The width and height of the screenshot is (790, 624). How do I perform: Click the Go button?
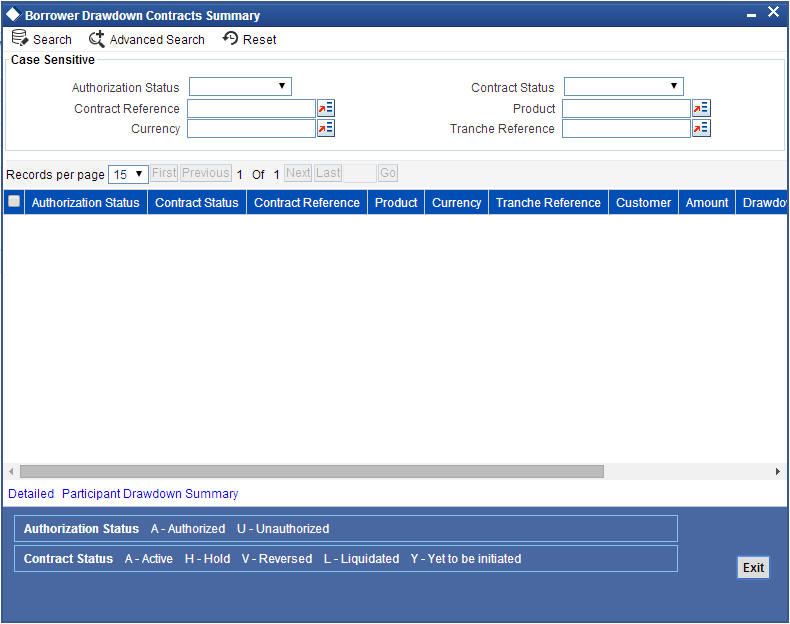coord(388,173)
